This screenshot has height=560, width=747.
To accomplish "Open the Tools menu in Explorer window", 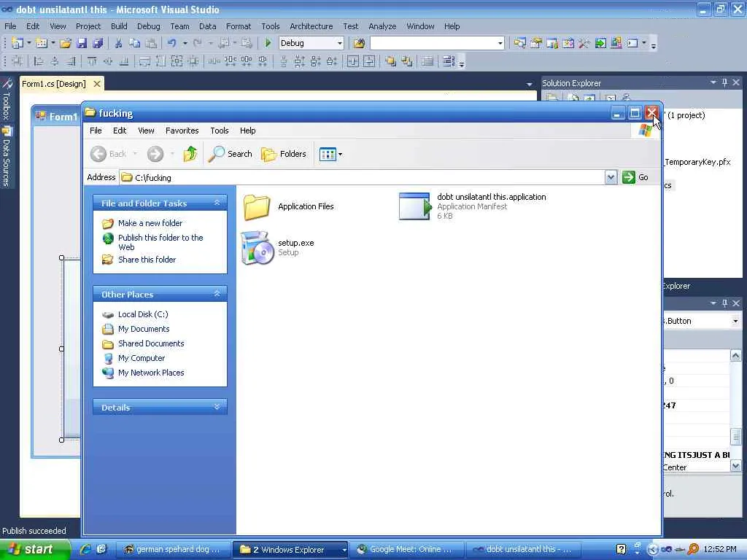I will tap(220, 131).
